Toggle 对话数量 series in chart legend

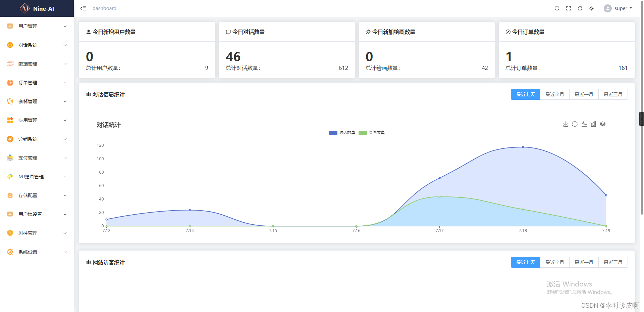342,133
